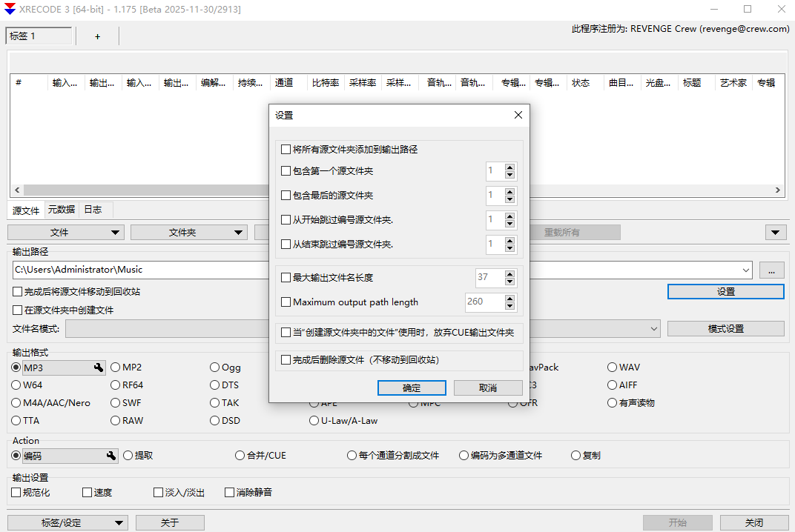Screen dimensions: 795x532
Task: Close the 设置 dialog with its X
Action: (518, 115)
